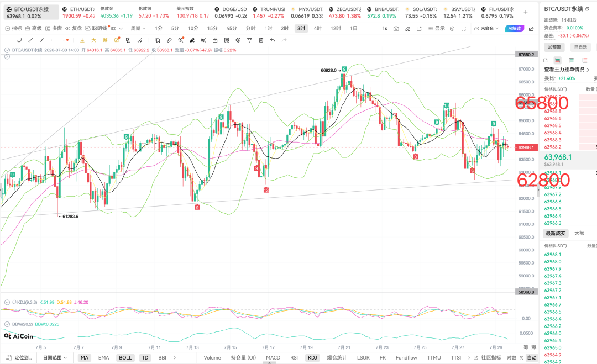Pick the 大 marker tool

point(93,40)
